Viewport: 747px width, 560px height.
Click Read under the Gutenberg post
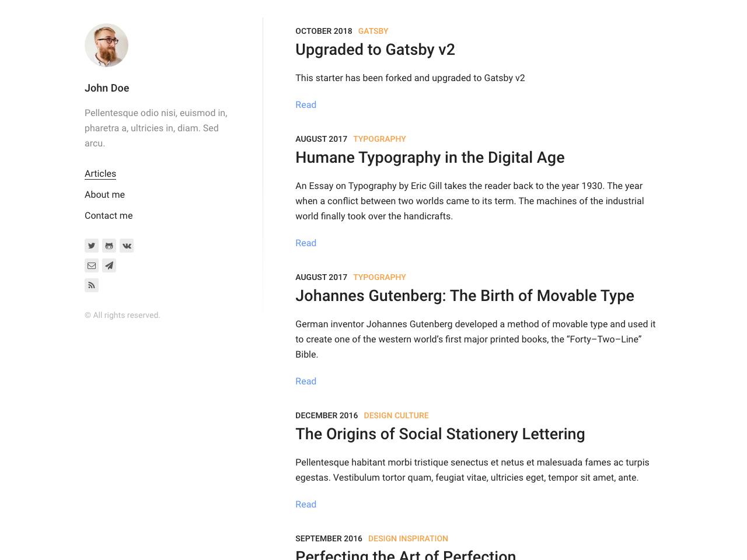point(306,381)
